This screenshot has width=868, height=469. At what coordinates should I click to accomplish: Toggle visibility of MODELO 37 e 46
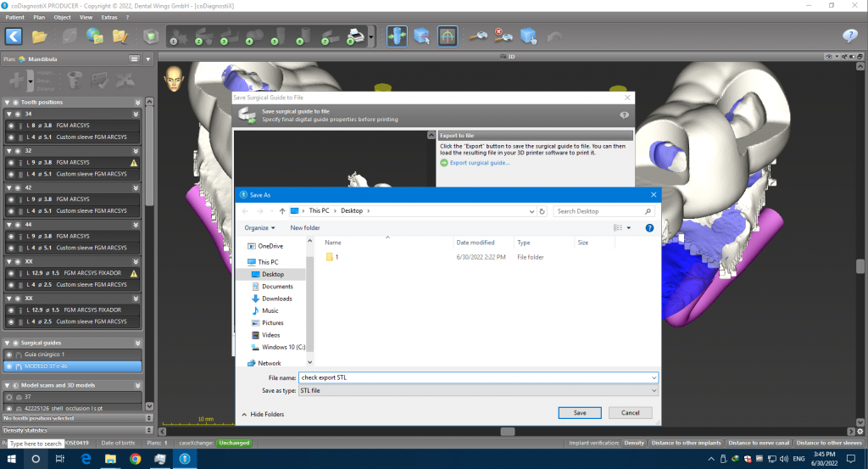(x=10, y=366)
